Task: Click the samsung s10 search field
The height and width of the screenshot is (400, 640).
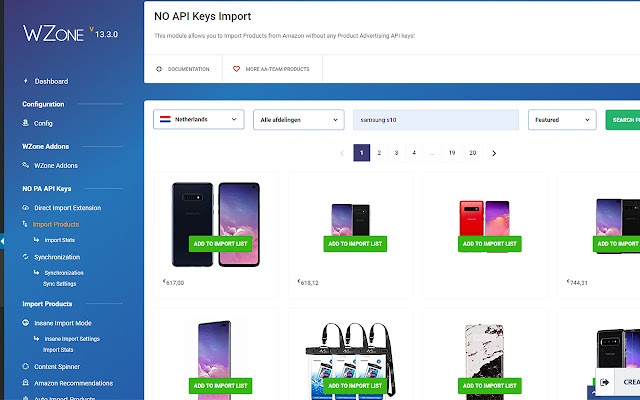Action: [436, 120]
